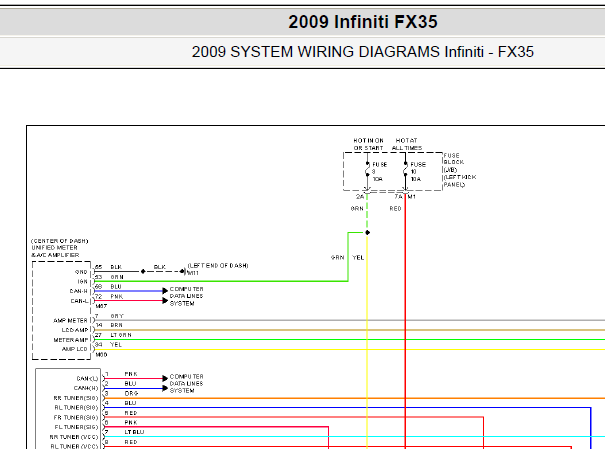The image size is (605, 449).
Task: Click the 'LCD AMP' terminal label
Action: click(75, 330)
